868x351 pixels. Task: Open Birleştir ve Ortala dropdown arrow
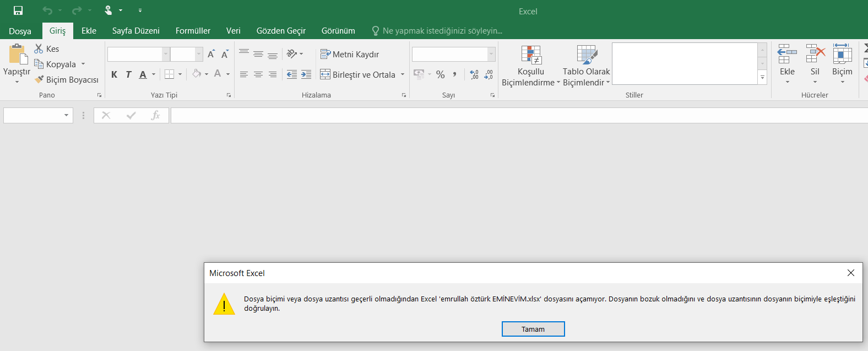[x=403, y=74]
